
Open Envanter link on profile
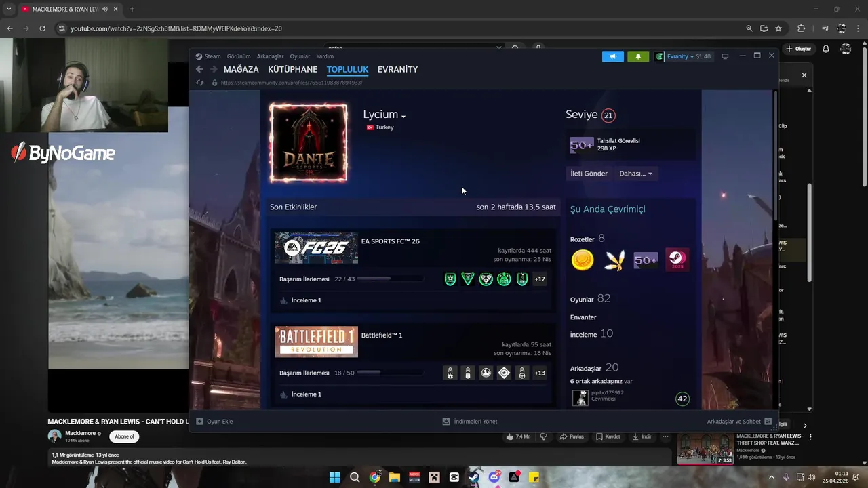(583, 317)
